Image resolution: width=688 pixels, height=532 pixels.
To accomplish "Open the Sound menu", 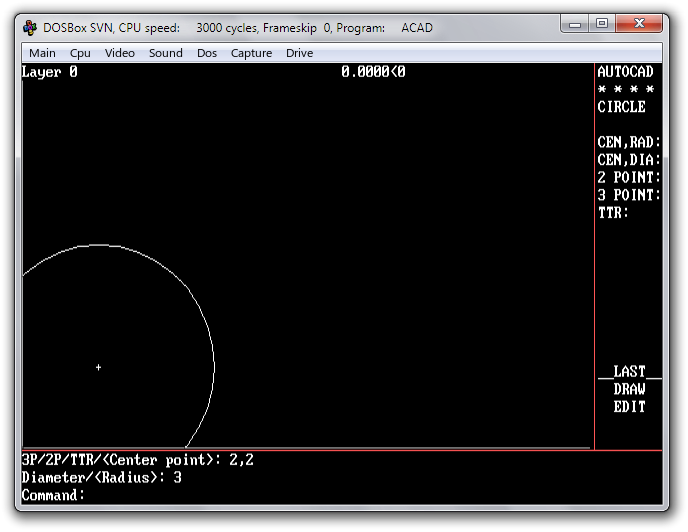I will coord(165,53).
